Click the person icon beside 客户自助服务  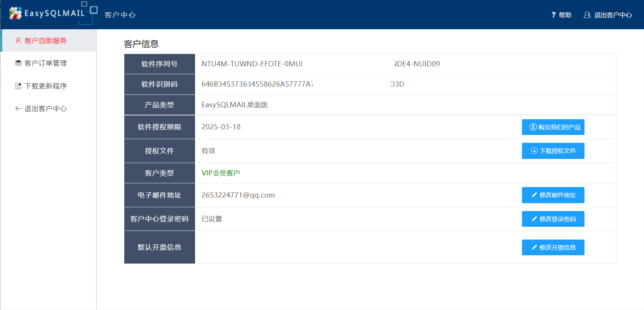pyautogui.click(x=18, y=40)
